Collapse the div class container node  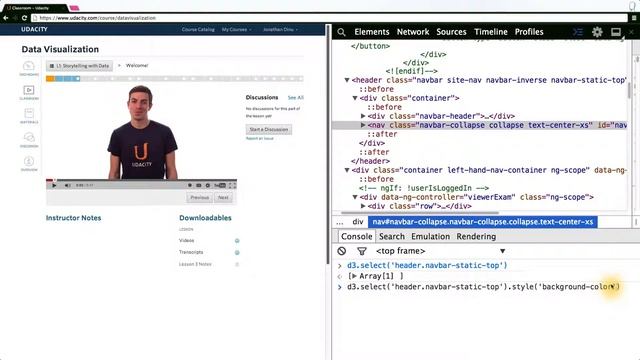pyautogui.click(x=355, y=98)
